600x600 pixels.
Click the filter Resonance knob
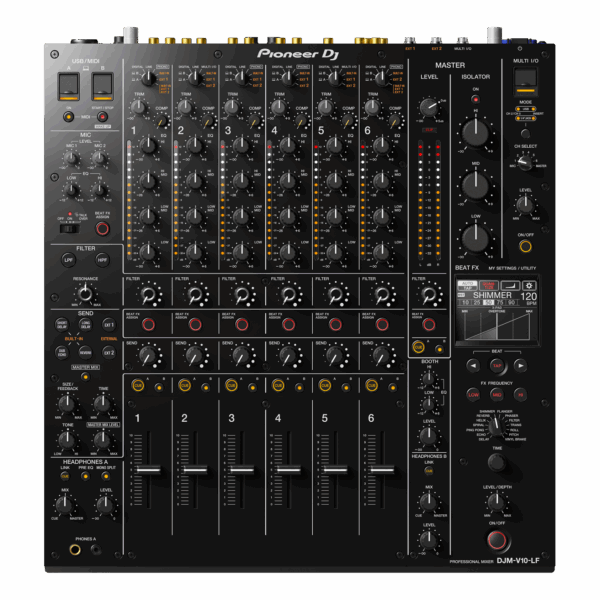[x=85, y=294]
